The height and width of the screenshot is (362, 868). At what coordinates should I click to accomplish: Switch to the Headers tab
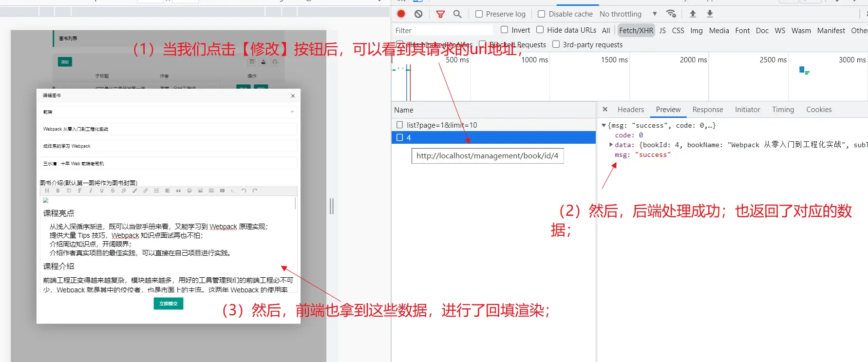click(631, 110)
